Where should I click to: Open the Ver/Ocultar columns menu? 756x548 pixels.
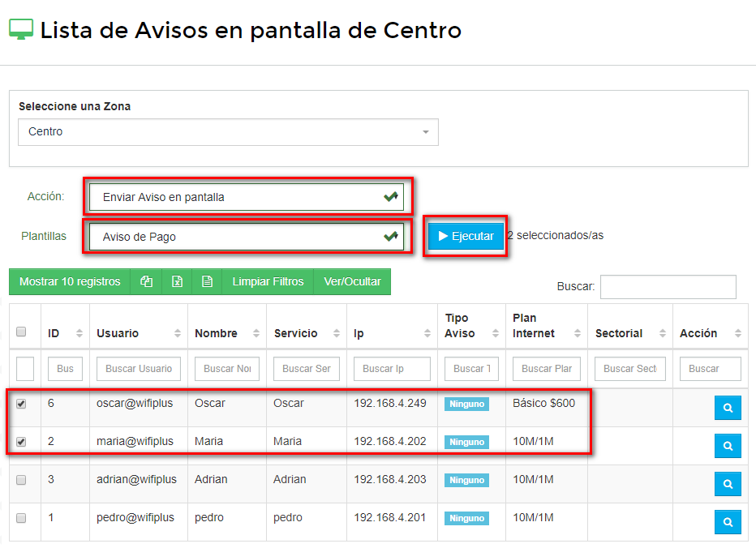pyautogui.click(x=352, y=282)
